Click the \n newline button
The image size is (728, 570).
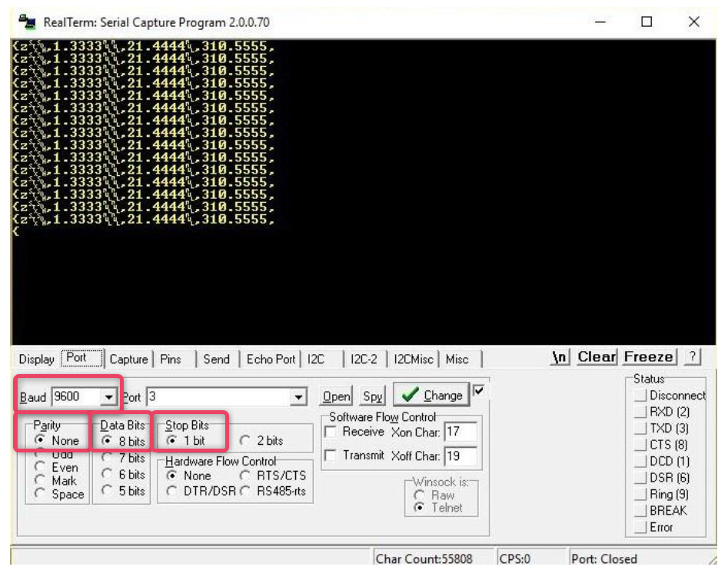pyautogui.click(x=560, y=357)
